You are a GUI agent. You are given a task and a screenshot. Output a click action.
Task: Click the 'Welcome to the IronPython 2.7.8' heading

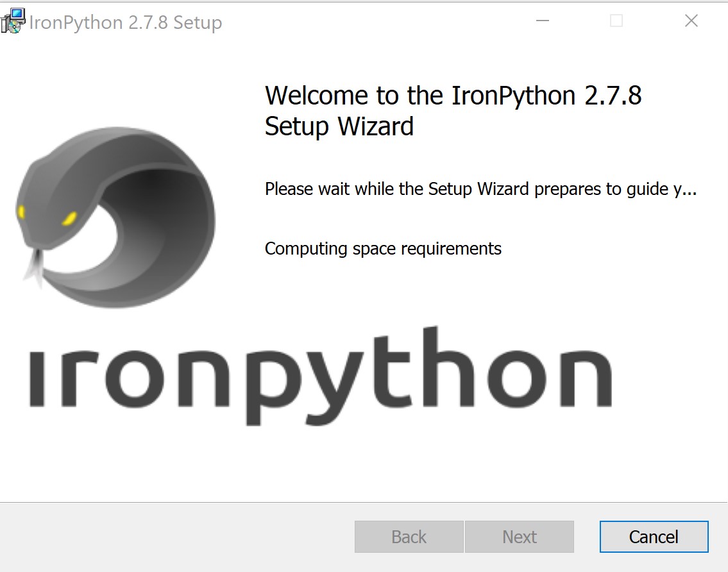tap(453, 95)
